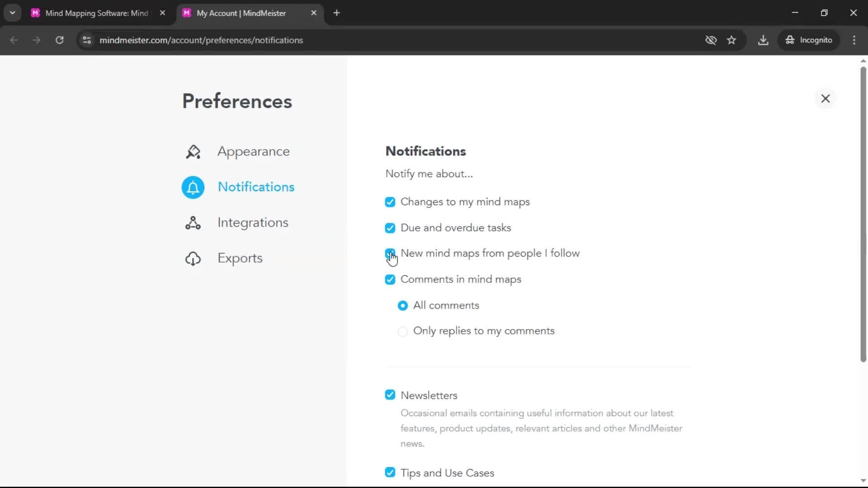Open a new browser tab
The width and height of the screenshot is (868, 488).
pyautogui.click(x=336, y=13)
